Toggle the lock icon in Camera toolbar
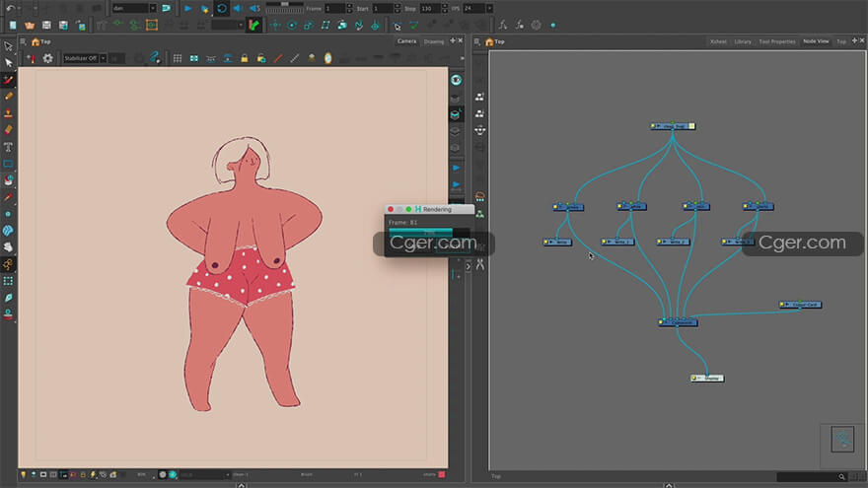868x488 pixels. pyautogui.click(x=245, y=58)
